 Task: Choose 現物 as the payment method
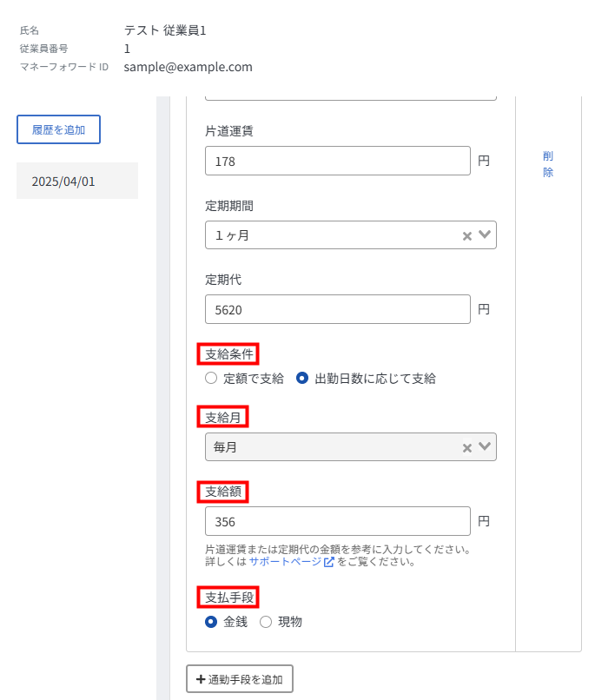coord(266,622)
